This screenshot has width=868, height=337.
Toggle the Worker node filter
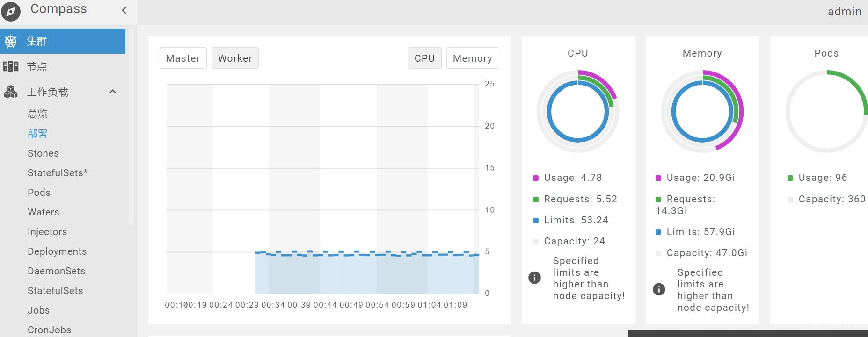pos(235,58)
